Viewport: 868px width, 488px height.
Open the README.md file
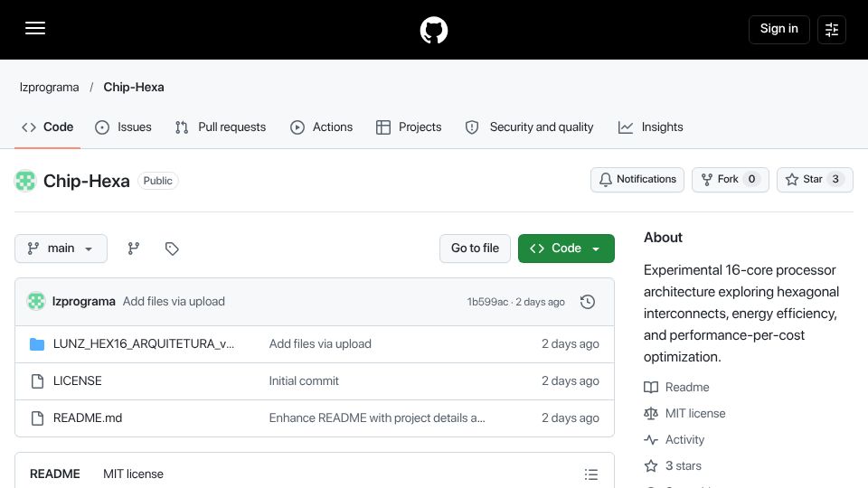88,418
